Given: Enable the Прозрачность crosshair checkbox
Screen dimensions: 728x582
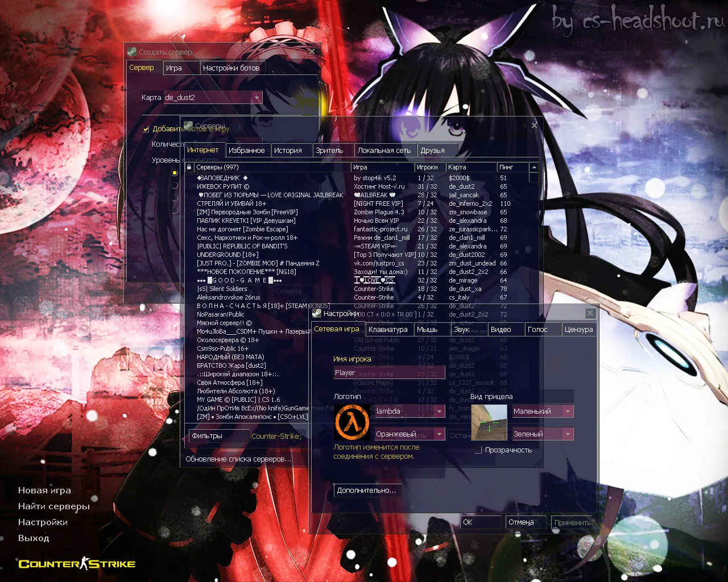Looking at the screenshot, I should pyautogui.click(x=478, y=450).
